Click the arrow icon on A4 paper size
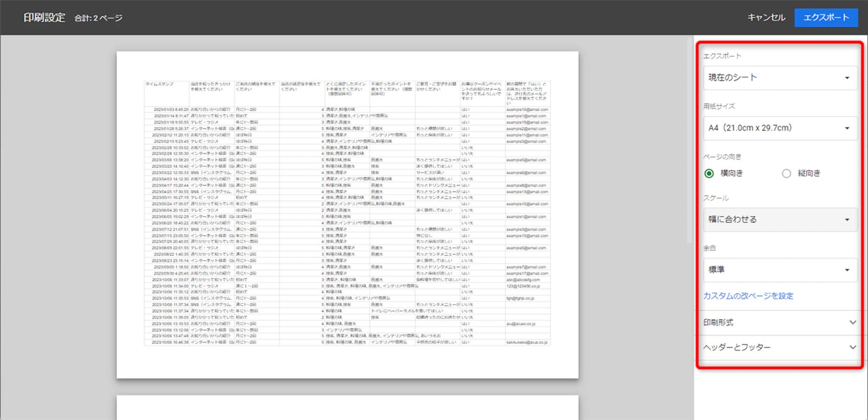868x420 pixels. point(847,128)
